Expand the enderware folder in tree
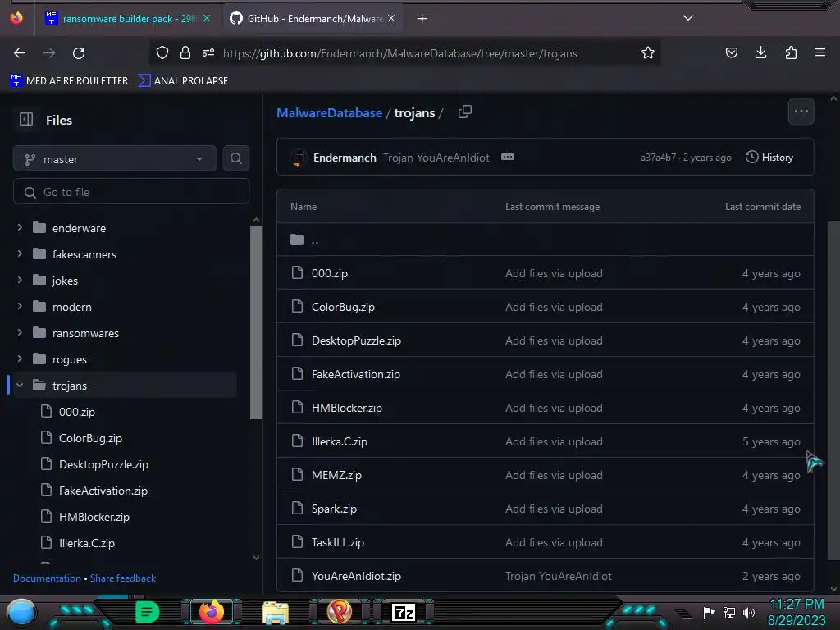Image resolution: width=840 pixels, height=630 pixels. 20,228
